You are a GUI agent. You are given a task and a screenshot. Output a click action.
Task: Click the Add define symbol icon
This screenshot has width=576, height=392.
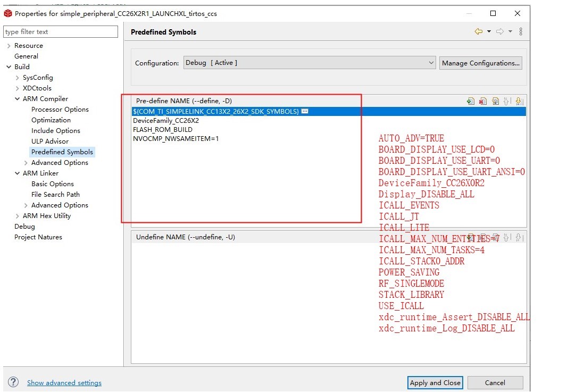pyautogui.click(x=471, y=101)
